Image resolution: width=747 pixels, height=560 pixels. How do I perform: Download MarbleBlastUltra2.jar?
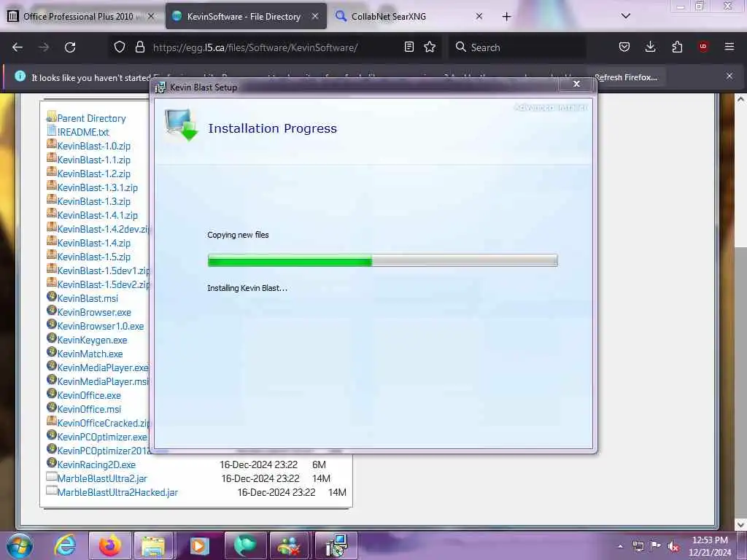pos(102,478)
